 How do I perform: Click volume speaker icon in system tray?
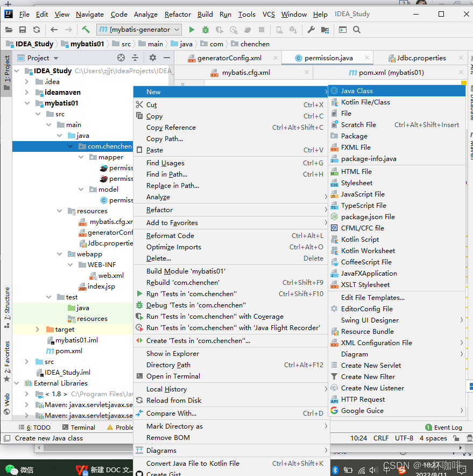pos(373,470)
